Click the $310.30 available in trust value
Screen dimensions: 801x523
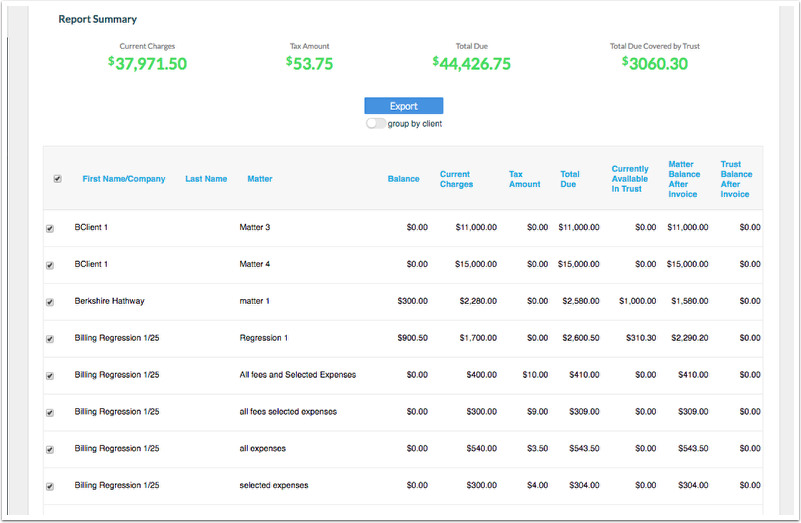click(641, 338)
